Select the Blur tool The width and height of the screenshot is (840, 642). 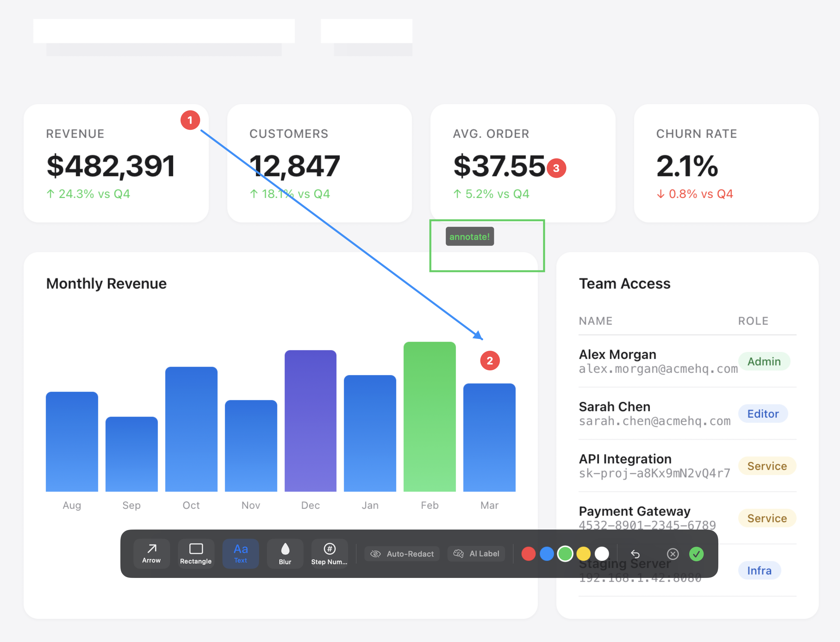tap(285, 553)
